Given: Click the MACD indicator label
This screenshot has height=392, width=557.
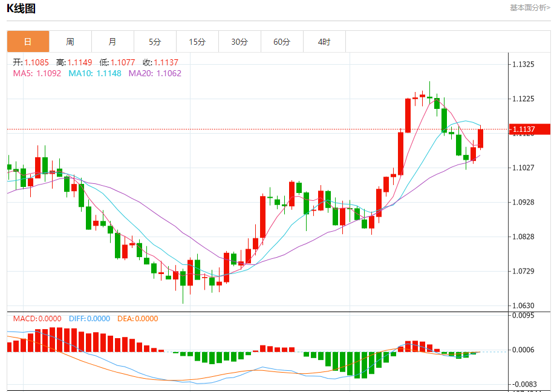Looking at the screenshot, I should (37, 318).
